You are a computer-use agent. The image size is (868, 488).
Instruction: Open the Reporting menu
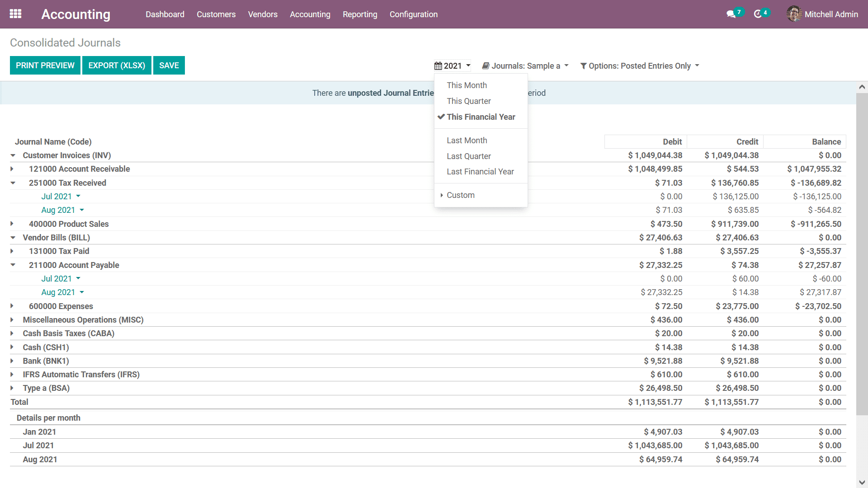360,14
